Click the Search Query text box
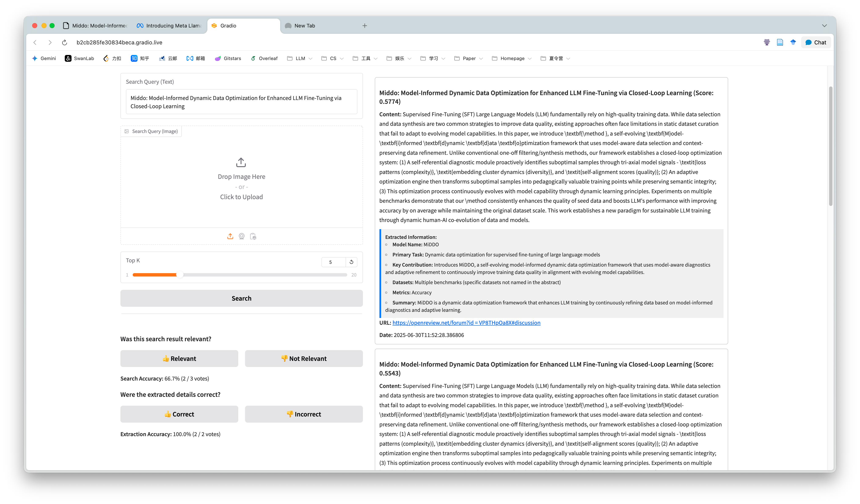860x504 pixels. click(241, 102)
